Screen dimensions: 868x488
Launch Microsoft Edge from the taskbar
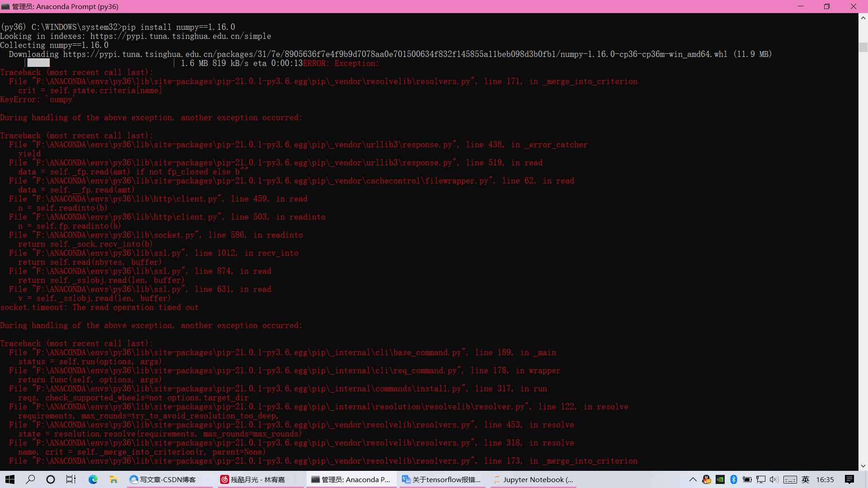point(93,479)
